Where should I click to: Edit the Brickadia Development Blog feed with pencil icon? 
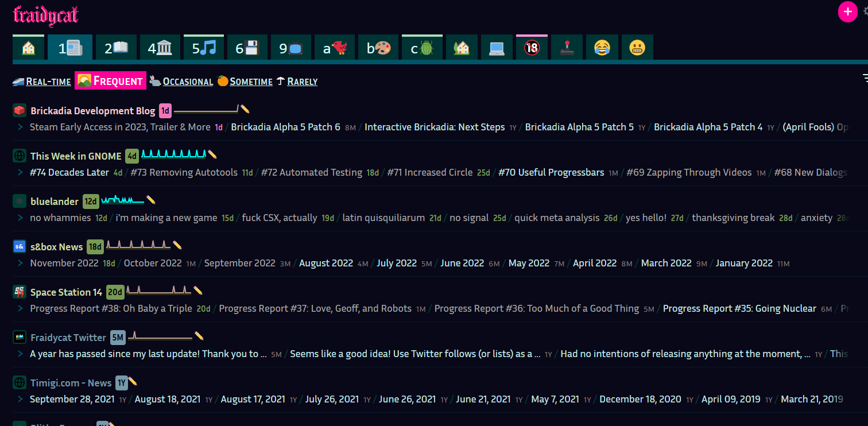(245, 109)
